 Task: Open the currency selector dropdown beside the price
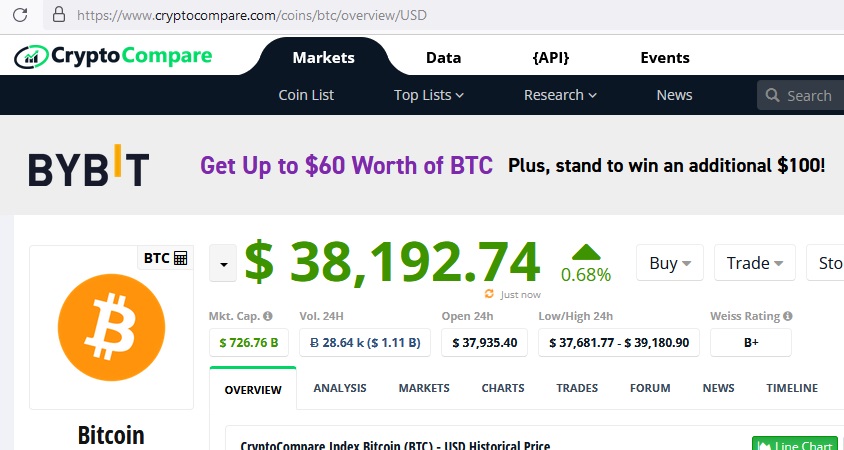pos(223,264)
